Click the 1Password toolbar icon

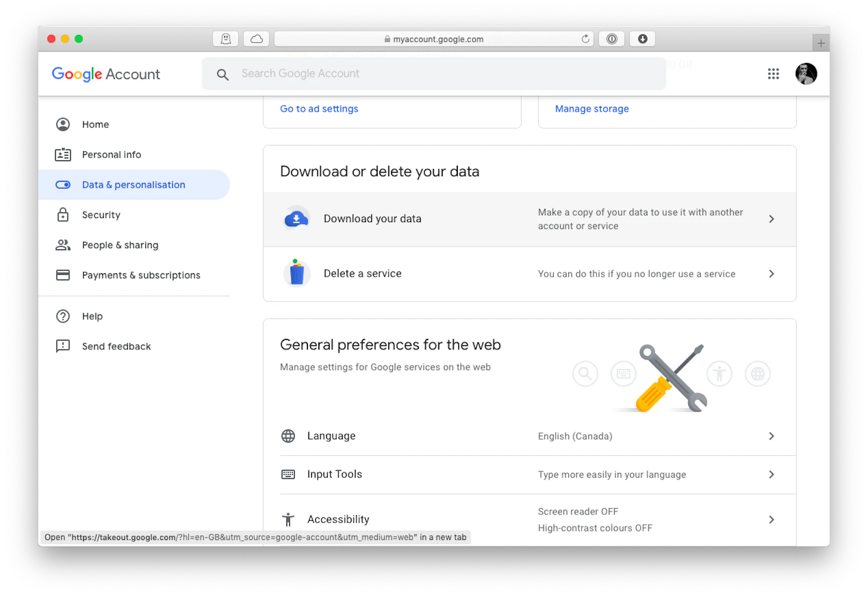click(x=612, y=39)
